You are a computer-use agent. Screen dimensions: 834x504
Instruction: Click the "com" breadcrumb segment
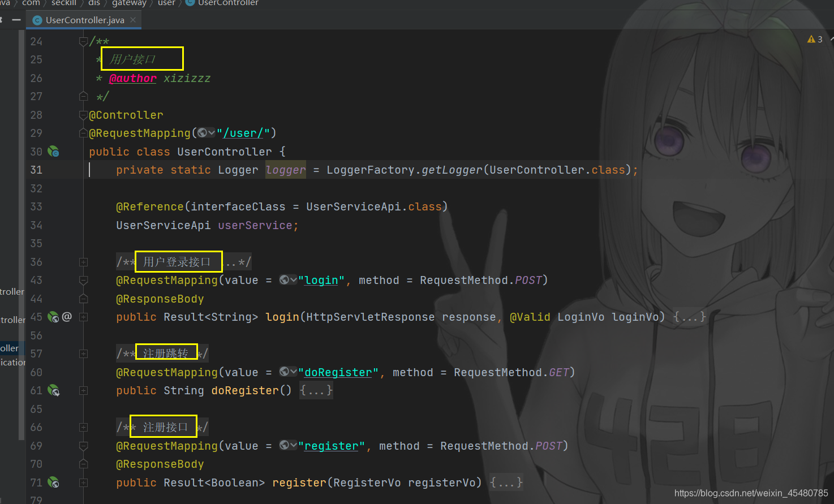[x=31, y=3]
